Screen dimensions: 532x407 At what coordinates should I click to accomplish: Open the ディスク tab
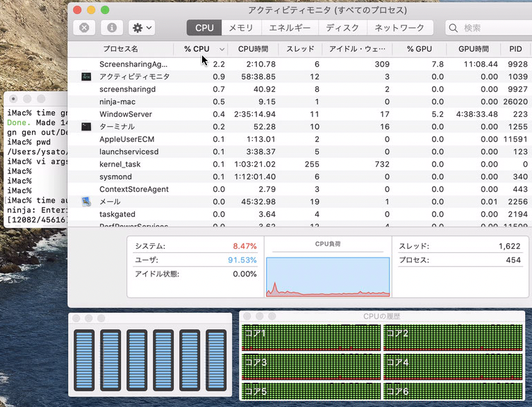342,28
